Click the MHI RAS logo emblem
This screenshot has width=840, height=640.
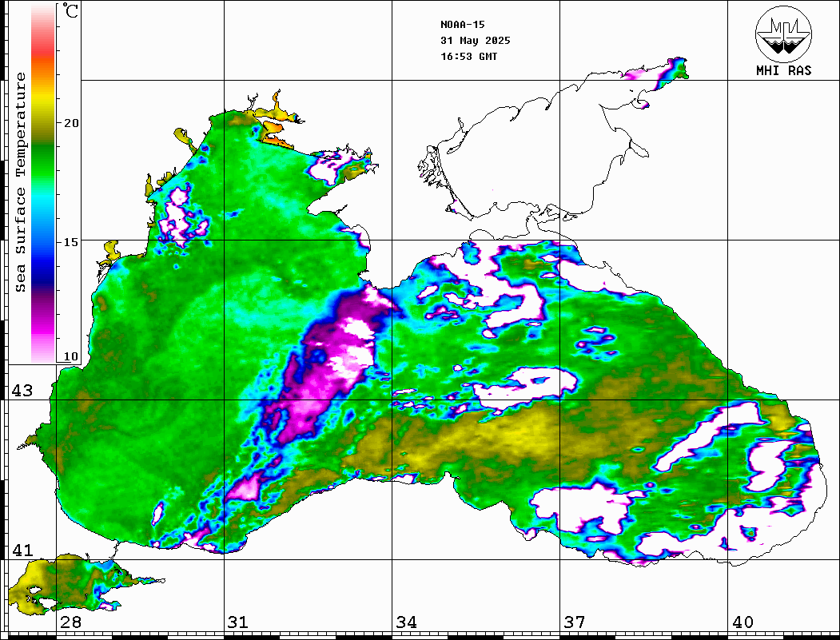(783, 34)
